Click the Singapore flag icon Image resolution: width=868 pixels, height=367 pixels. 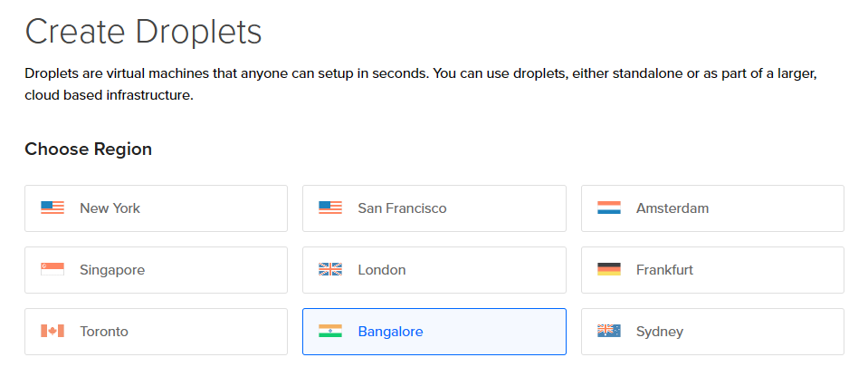[52, 270]
